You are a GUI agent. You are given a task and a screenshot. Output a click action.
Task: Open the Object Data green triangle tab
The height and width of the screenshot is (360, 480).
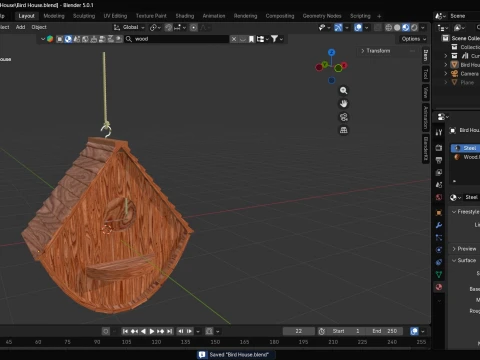(x=439, y=274)
